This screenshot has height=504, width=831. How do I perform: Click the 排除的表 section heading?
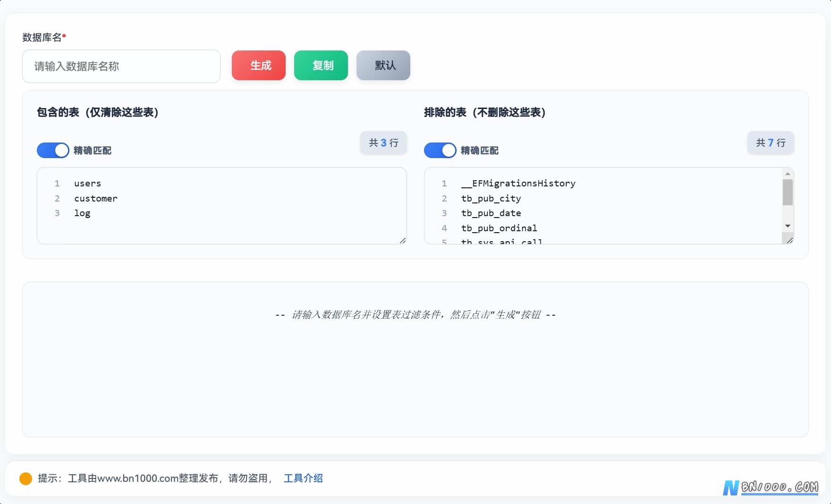(x=485, y=112)
